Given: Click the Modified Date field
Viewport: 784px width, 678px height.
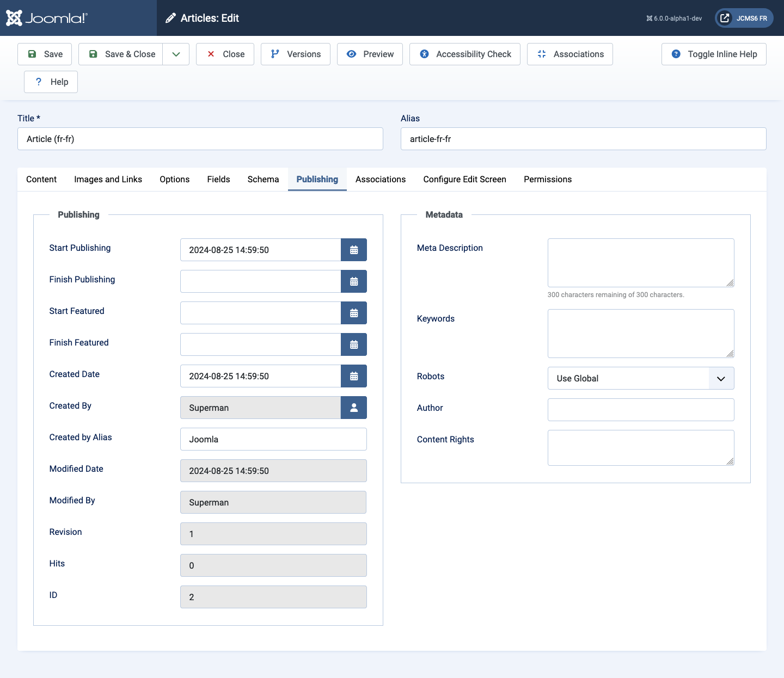Looking at the screenshot, I should tap(273, 471).
